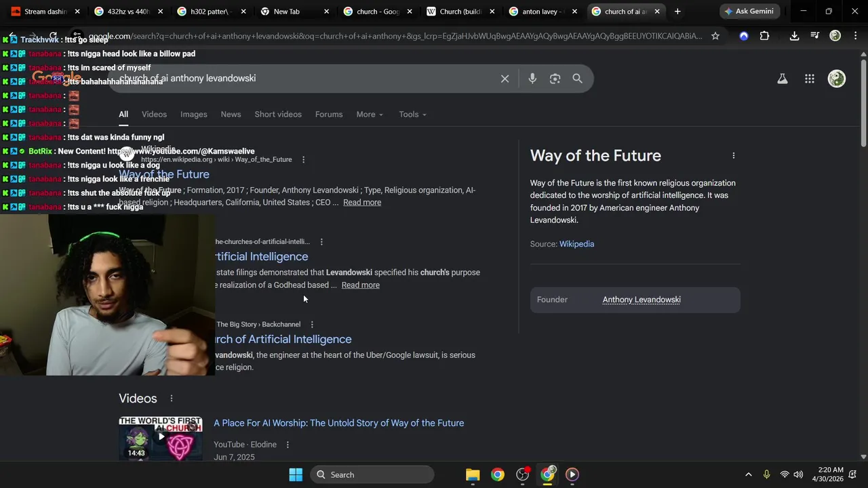Open the media controls icon in toolbar

814,36
